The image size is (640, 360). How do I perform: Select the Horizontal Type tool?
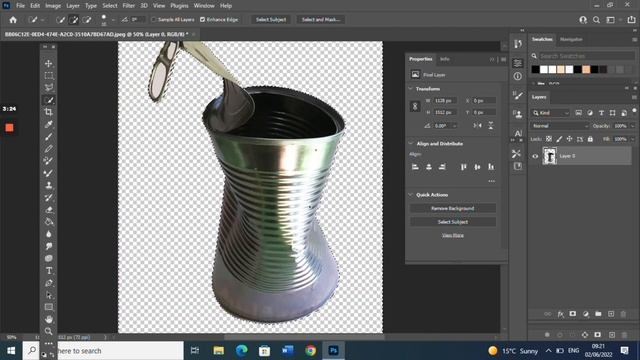point(49,271)
